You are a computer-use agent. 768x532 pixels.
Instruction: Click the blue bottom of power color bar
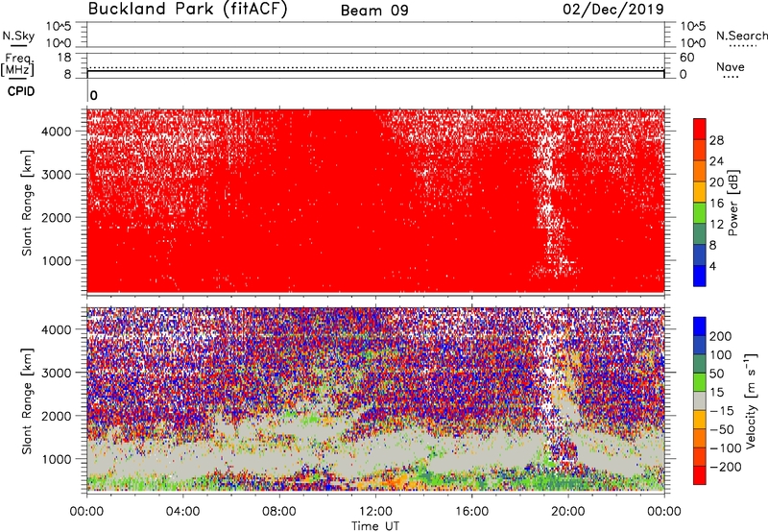coord(699,276)
